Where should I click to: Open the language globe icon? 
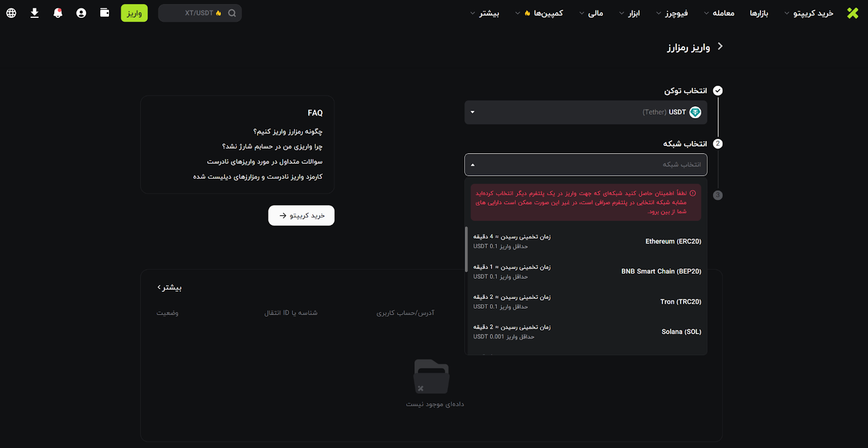click(x=11, y=13)
